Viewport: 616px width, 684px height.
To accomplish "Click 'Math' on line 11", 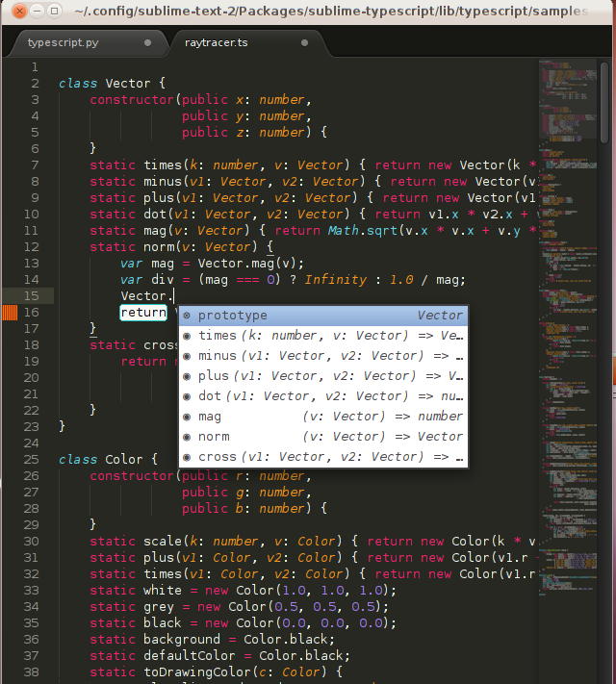I will [x=344, y=230].
